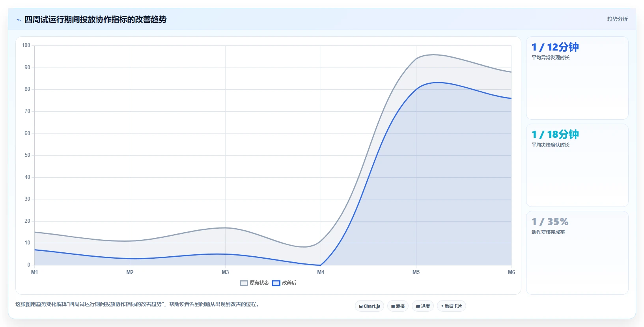Screen dimensions: 644x327
Task: Click the chart title 四周试运行期间投放协作指标的改善趋势
Action: (95, 19)
